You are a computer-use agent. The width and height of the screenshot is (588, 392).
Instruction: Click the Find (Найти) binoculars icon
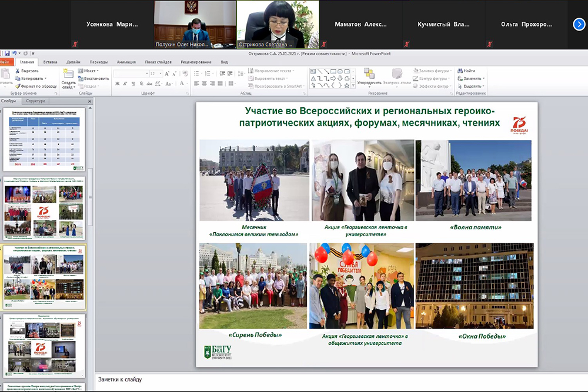(459, 71)
